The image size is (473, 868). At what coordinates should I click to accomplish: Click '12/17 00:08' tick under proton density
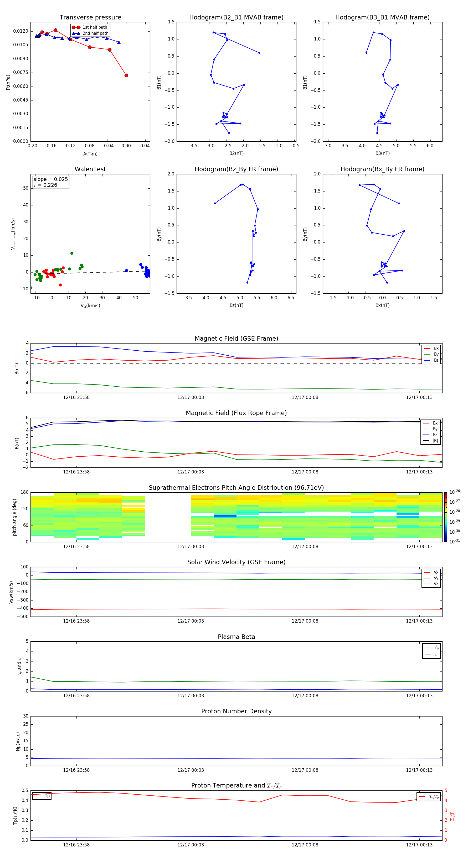click(305, 770)
